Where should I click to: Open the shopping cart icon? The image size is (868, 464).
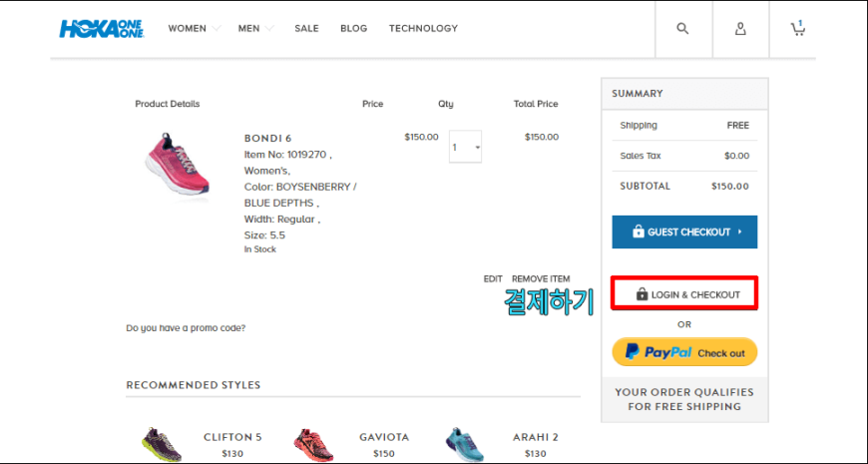pyautogui.click(x=798, y=28)
